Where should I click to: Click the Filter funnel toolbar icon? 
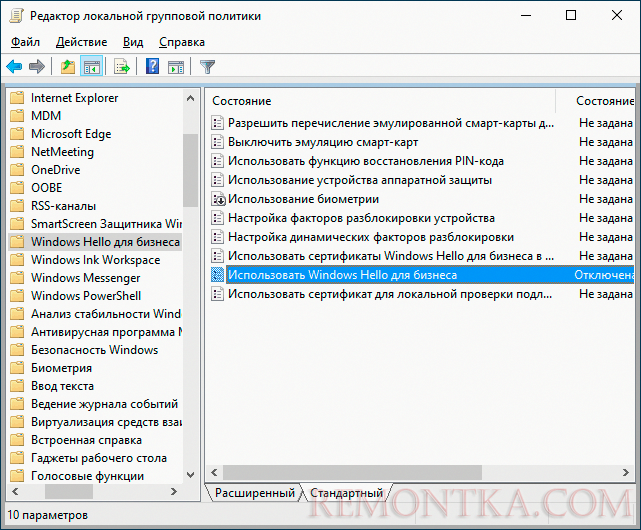pos(207,66)
